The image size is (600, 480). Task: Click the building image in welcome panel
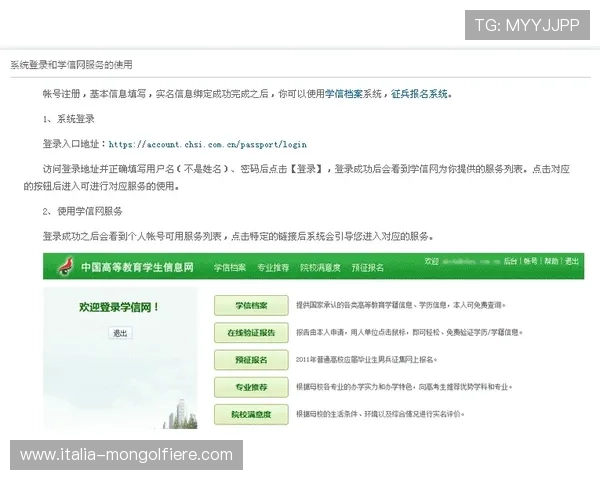tap(181, 414)
